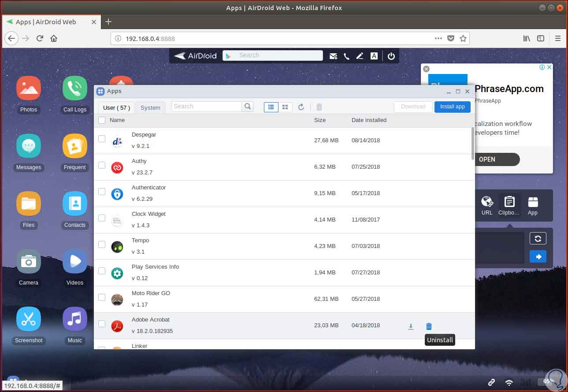Viewport: 568px width, 392px height.
Task: Sort apps by the Size column header
Action: click(x=320, y=120)
